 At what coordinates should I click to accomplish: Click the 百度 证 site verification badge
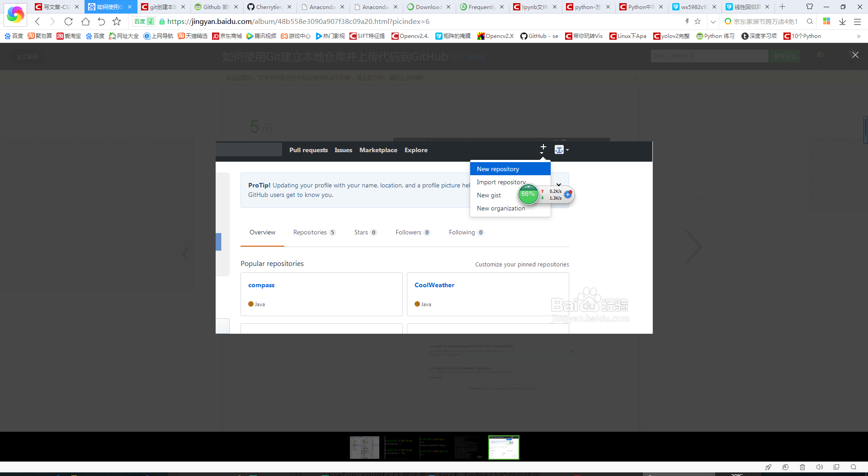click(144, 21)
